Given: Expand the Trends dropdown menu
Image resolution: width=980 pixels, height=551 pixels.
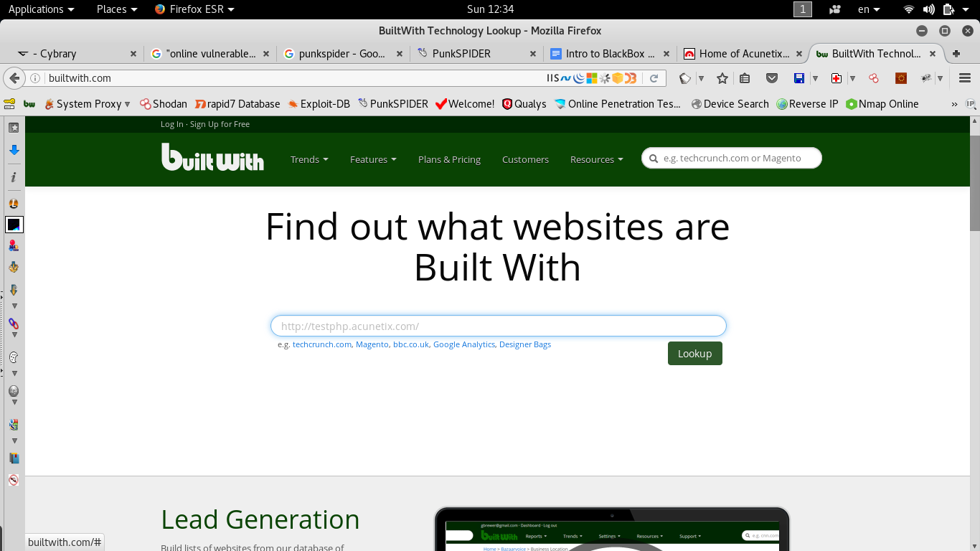Looking at the screenshot, I should (x=309, y=159).
